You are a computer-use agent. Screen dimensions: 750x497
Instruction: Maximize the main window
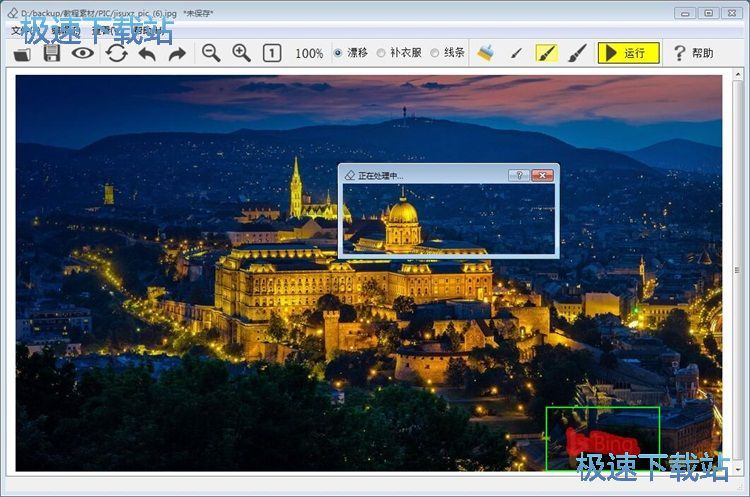click(708, 13)
